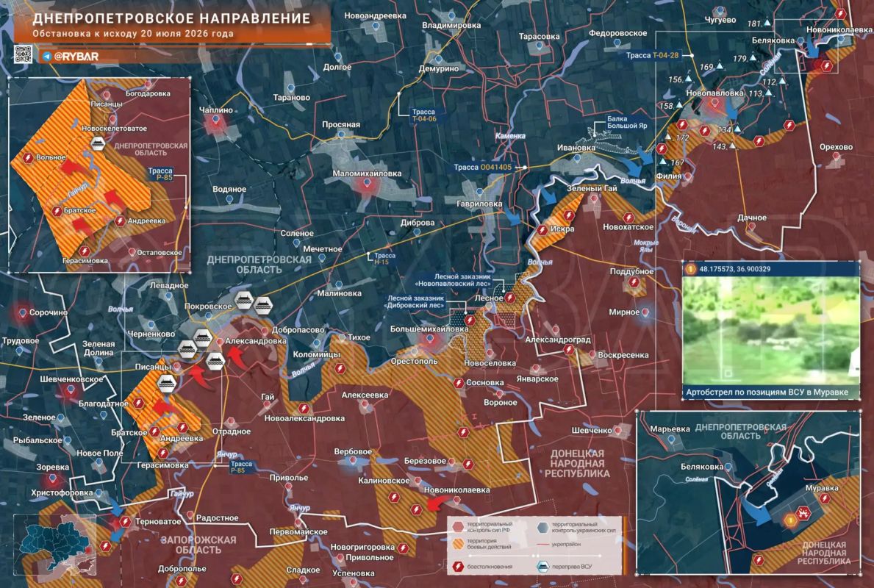Click the crossing icon under Новоскелеватое in the inset
This screenshot has height=588, width=874.
click(98, 144)
